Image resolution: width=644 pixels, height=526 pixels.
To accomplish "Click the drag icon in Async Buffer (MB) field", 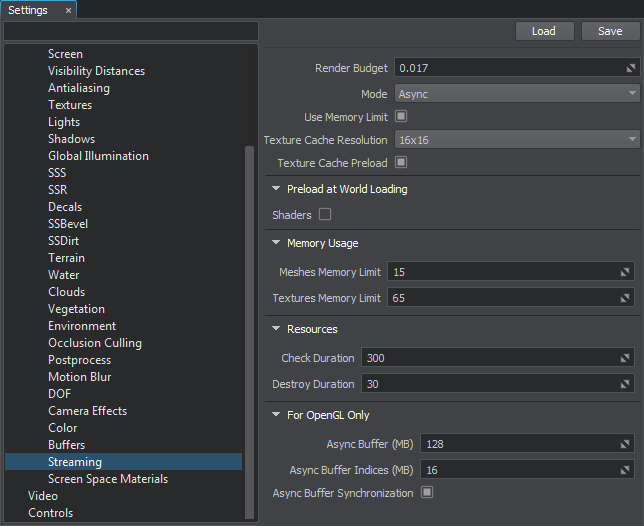I will pyautogui.click(x=625, y=444).
